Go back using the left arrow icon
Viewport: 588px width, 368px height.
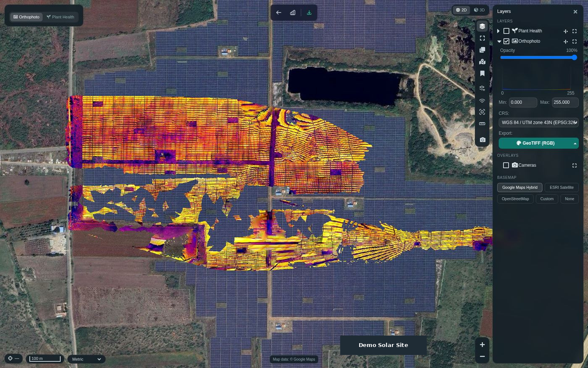click(278, 13)
